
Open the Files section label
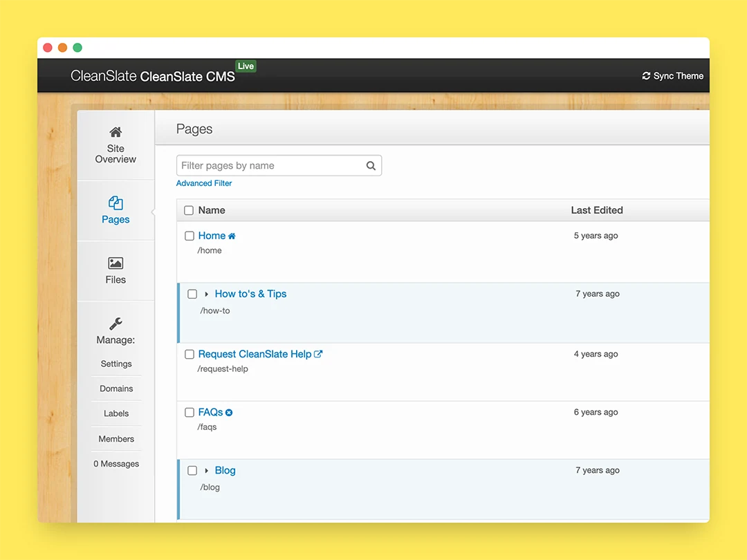pyautogui.click(x=116, y=279)
